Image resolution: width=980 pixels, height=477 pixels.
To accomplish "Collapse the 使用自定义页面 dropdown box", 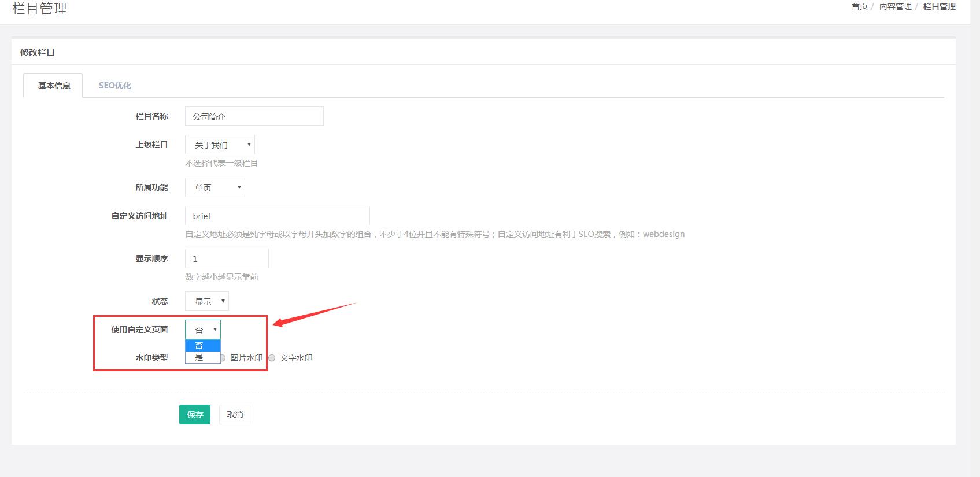I will 203,330.
